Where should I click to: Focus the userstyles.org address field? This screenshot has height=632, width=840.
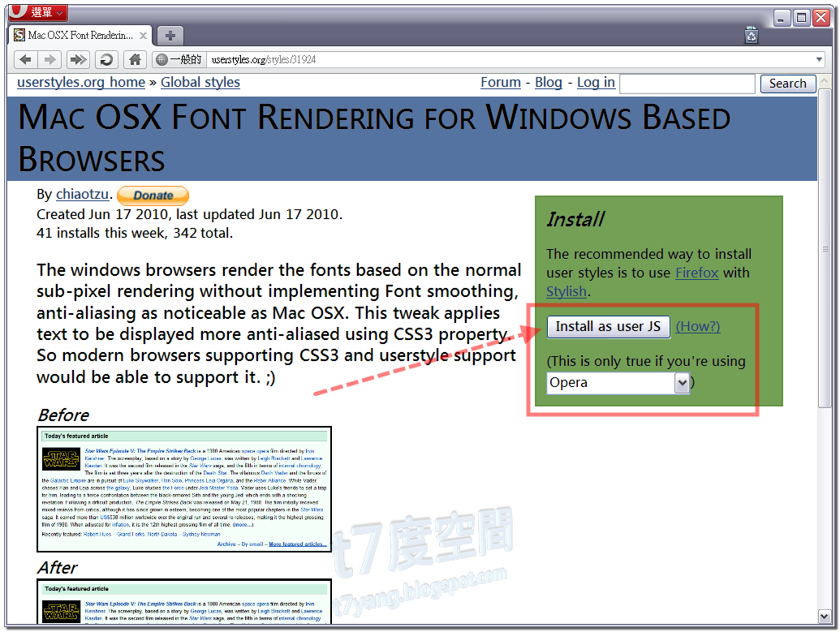click(x=509, y=59)
